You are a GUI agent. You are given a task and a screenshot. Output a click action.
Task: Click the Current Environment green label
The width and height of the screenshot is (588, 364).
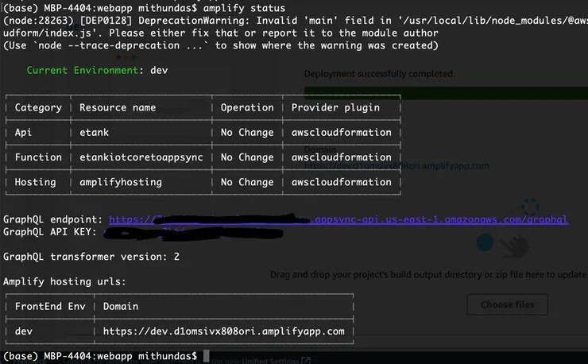click(x=82, y=70)
